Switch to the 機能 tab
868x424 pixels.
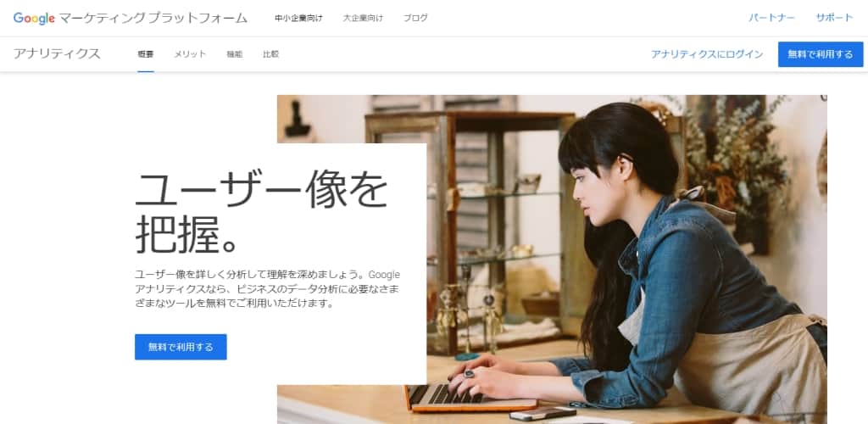click(234, 54)
